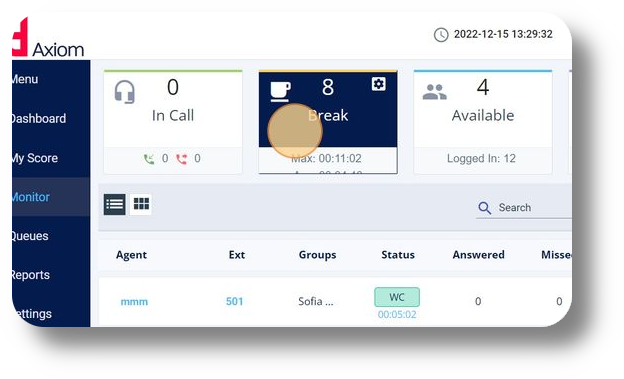The image size is (624, 379).
Task: Open agent mmm profile link
Action: [x=134, y=302]
